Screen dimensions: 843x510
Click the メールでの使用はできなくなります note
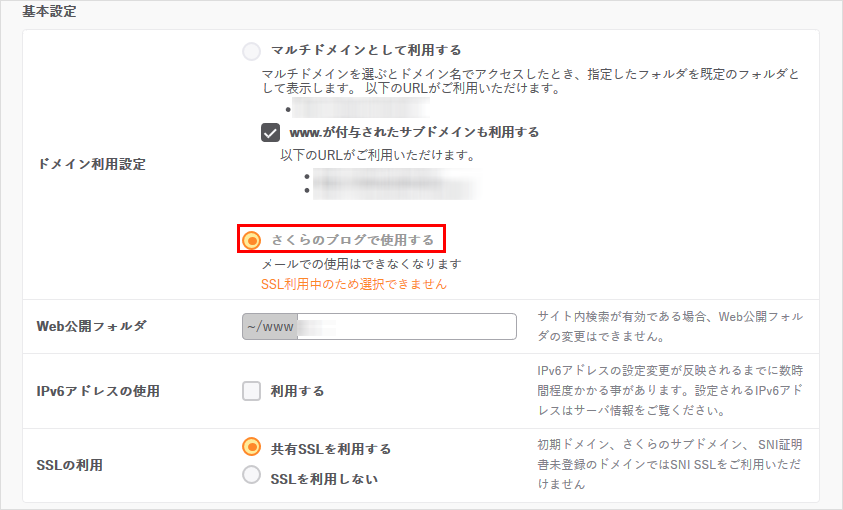361,264
